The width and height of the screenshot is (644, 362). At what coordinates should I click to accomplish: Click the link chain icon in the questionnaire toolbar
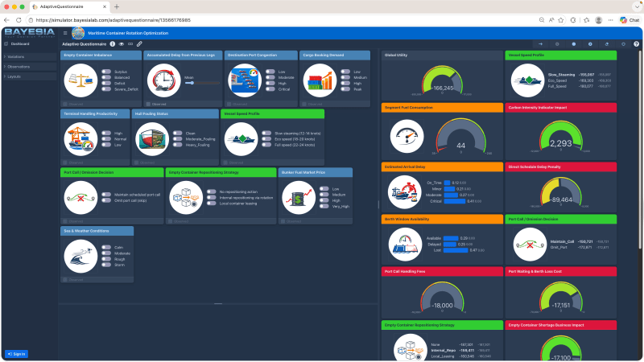(130, 44)
